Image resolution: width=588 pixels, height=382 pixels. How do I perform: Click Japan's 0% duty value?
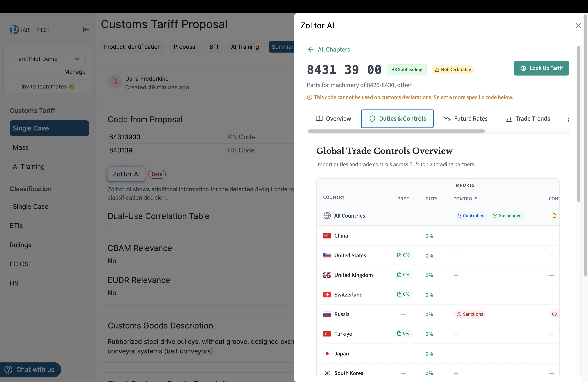pos(429,354)
